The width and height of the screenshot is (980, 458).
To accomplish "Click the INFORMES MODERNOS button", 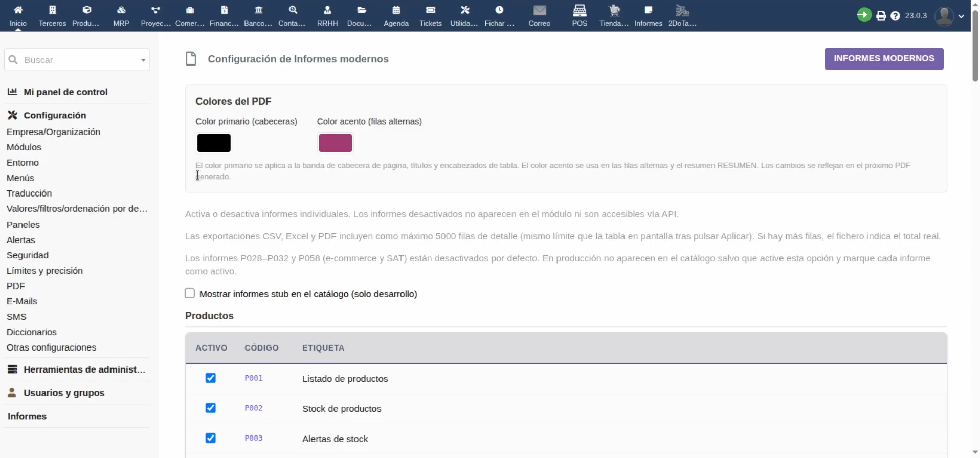I will pos(884,59).
